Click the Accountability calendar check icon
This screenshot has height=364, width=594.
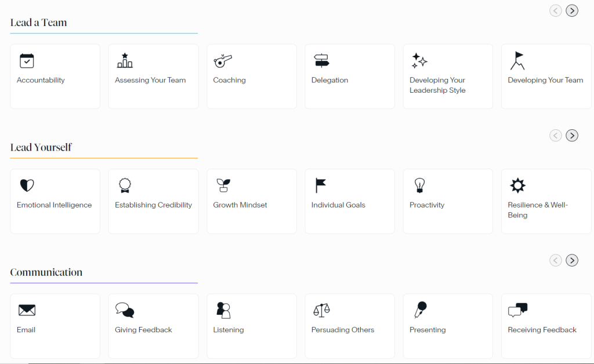point(27,61)
